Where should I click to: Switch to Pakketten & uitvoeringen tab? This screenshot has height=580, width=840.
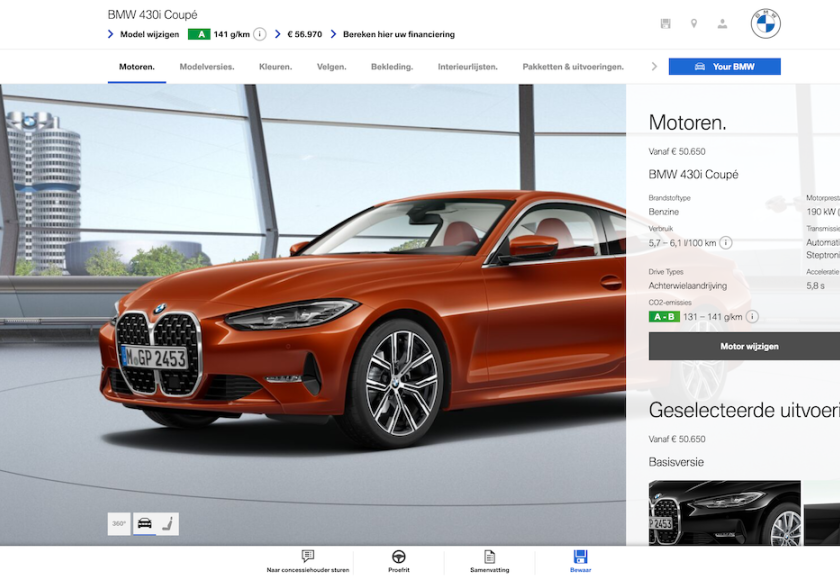coord(573,67)
